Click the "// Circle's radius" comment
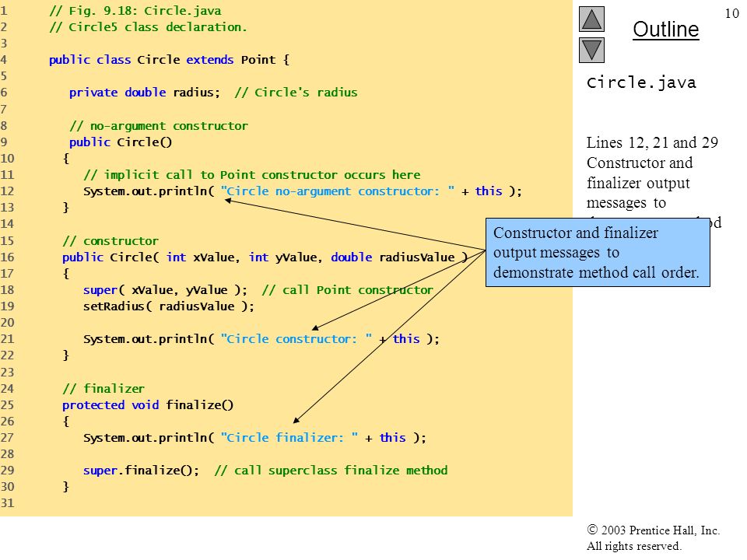 [x=296, y=93]
